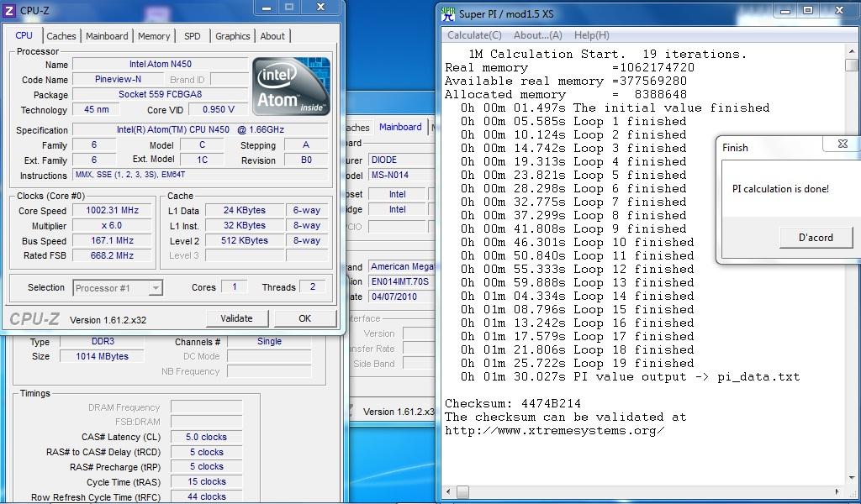Click the Row Refresh Cycle Time value 44 clocks

(206, 496)
